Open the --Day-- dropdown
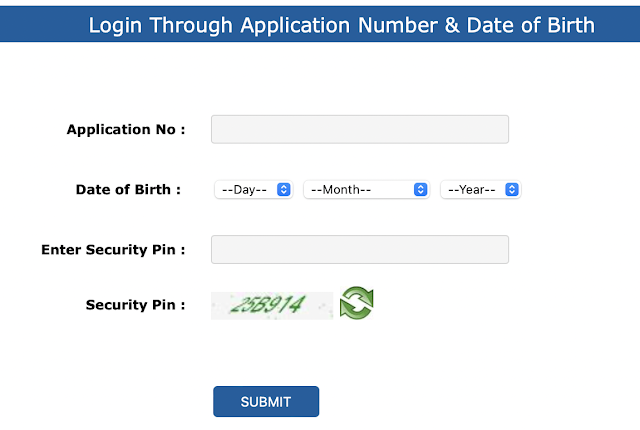The image size is (640, 430). [x=253, y=189]
